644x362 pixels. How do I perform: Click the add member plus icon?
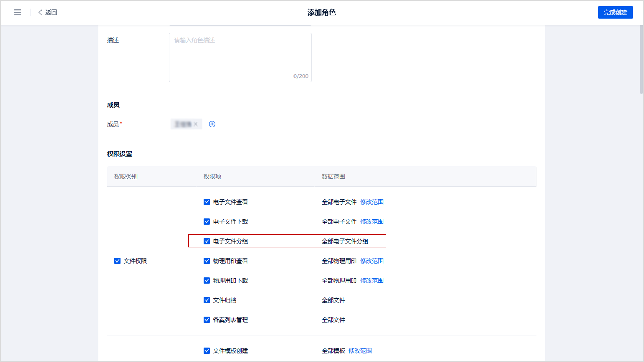(212, 124)
